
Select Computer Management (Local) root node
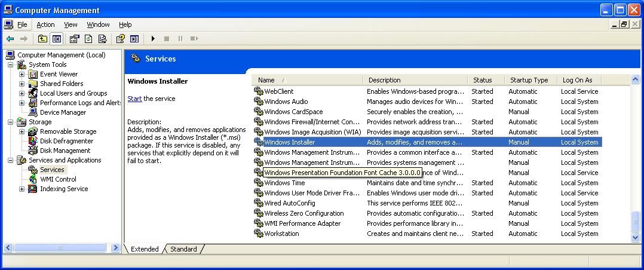point(61,55)
